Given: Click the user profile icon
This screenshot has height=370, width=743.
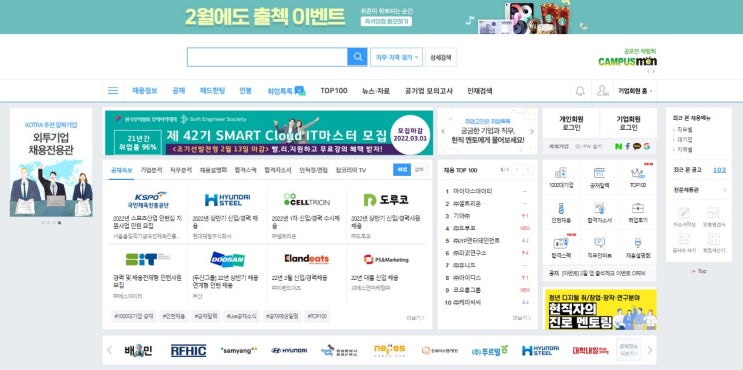Looking at the screenshot, I should click(602, 90).
